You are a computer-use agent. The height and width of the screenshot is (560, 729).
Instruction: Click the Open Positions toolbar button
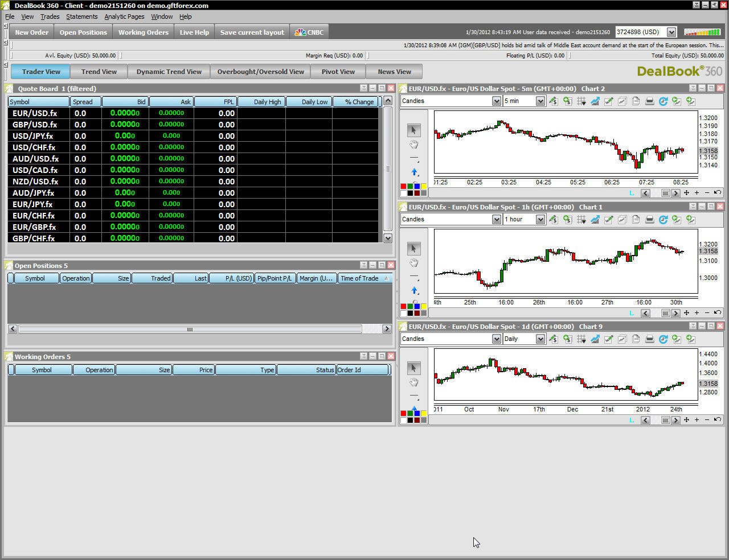click(83, 32)
